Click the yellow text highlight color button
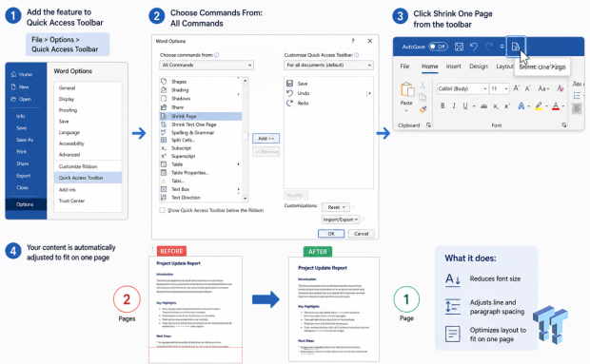This screenshot has height=364, width=590. click(x=539, y=106)
